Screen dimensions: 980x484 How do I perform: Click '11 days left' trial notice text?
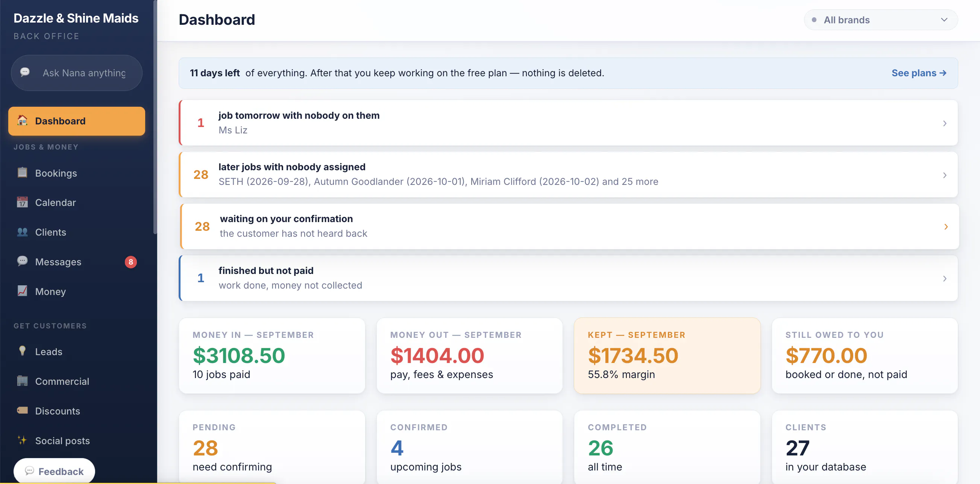[x=215, y=73]
